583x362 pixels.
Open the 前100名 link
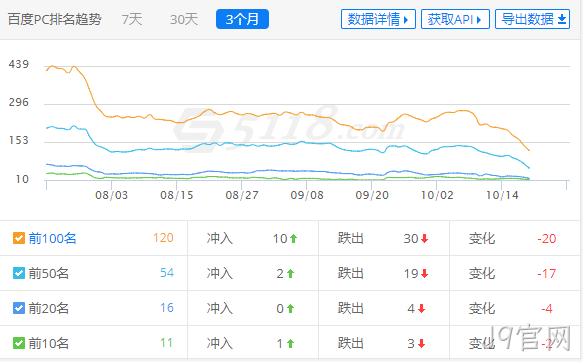[52, 238]
